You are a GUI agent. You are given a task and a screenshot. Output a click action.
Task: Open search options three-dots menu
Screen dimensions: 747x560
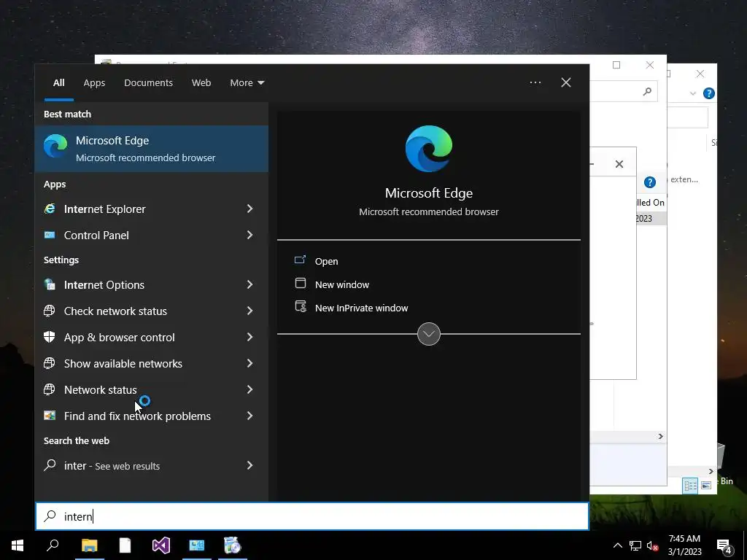click(535, 82)
